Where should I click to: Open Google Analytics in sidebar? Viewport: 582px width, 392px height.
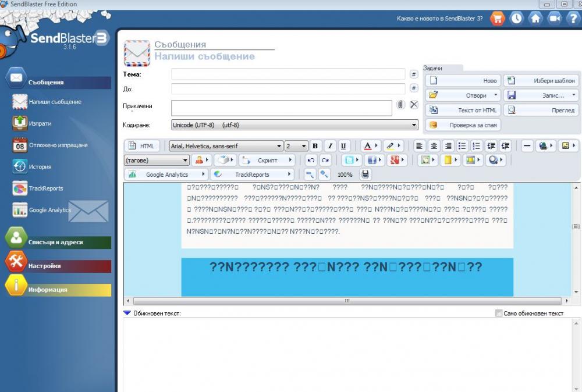(41, 210)
